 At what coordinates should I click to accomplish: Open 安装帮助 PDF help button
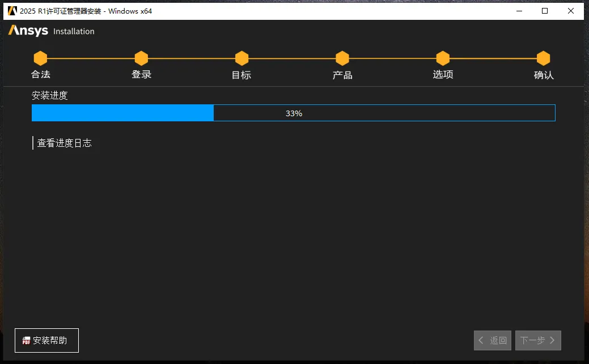click(x=46, y=340)
